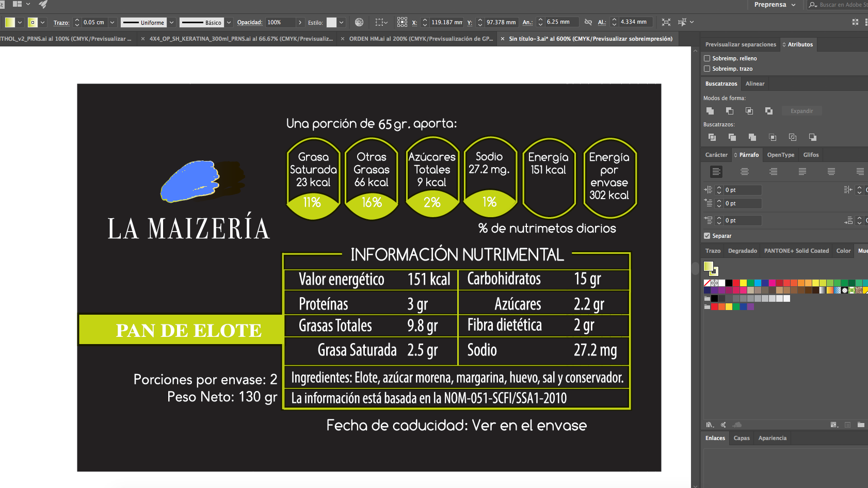Close the Sin título-3.ai document tab
Screen dimensions: 868x488
click(503, 39)
